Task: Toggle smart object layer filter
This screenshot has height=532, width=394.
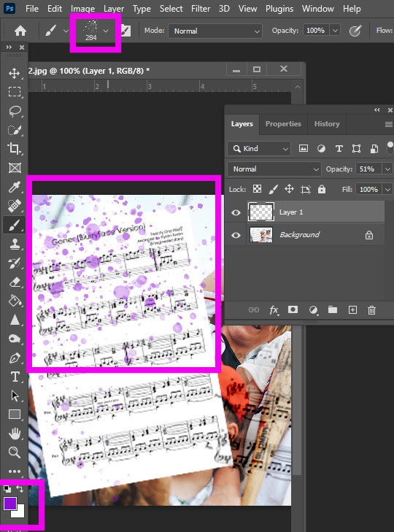Action: tap(374, 148)
